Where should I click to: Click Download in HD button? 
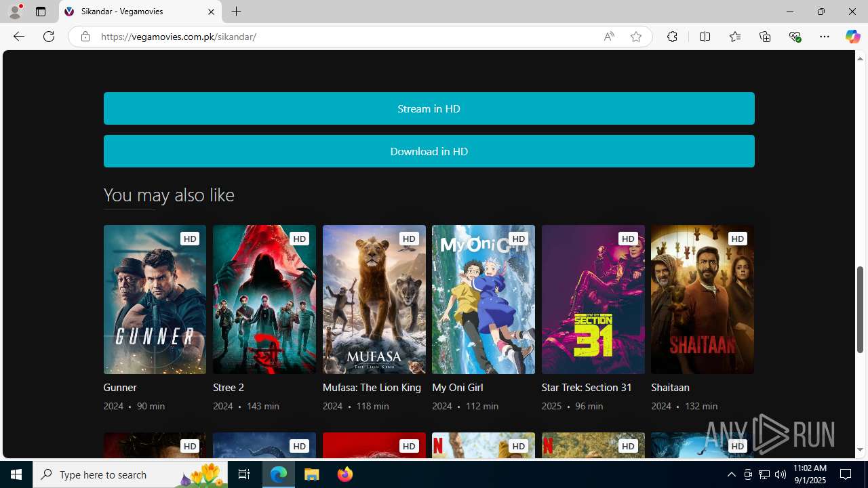[x=429, y=151]
